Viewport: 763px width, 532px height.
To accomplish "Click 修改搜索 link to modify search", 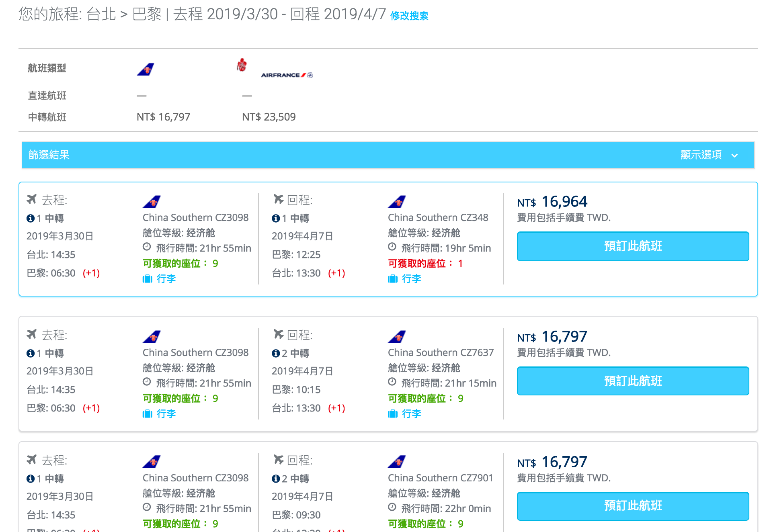I will (x=409, y=16).
